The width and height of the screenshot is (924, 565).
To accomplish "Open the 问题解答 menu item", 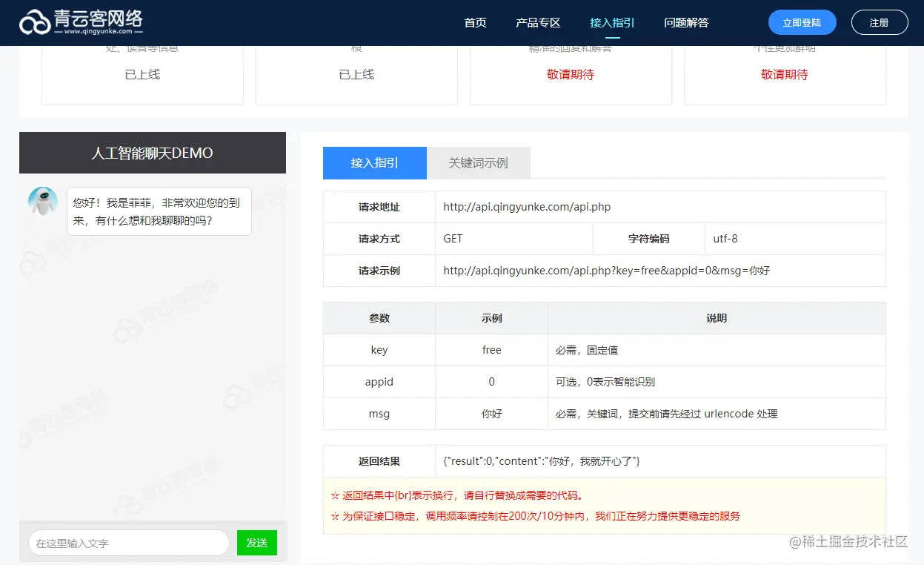I will point(686,22).
